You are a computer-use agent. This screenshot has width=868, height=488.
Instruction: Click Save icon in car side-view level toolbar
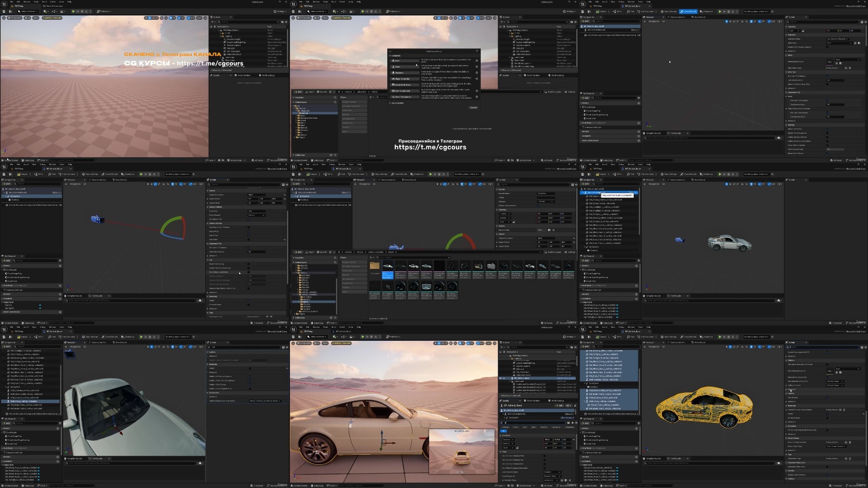(x=293, y=336)
